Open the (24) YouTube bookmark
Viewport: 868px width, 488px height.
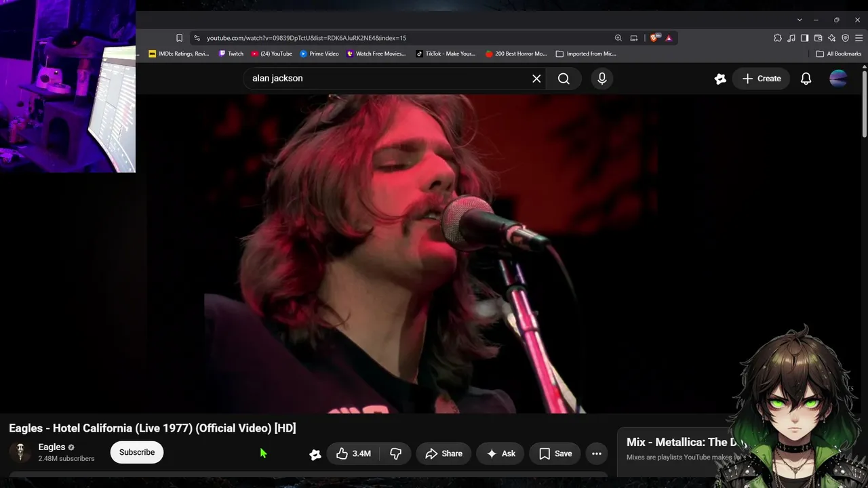(272, 54)
